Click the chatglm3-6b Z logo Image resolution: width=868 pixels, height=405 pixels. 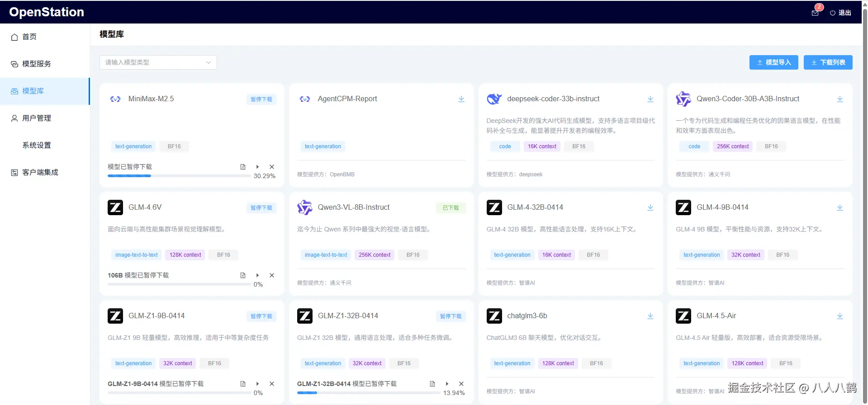(x=494, y=316)
